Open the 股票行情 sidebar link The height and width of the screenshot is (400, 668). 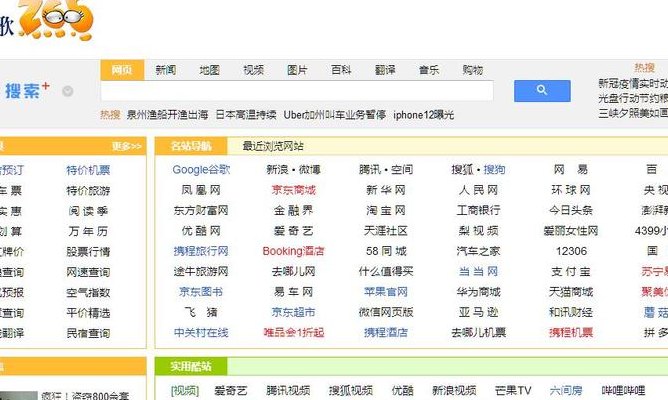[88, 252]
